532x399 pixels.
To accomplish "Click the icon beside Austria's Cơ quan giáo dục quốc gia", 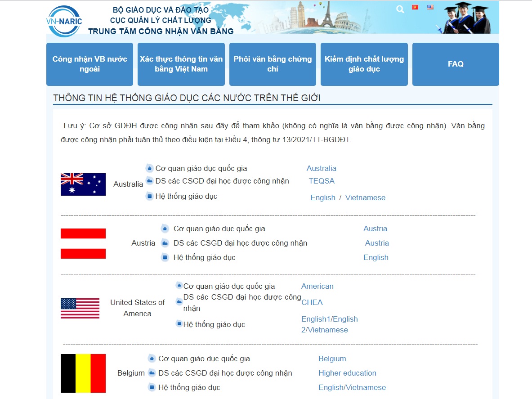I will 165,229.
